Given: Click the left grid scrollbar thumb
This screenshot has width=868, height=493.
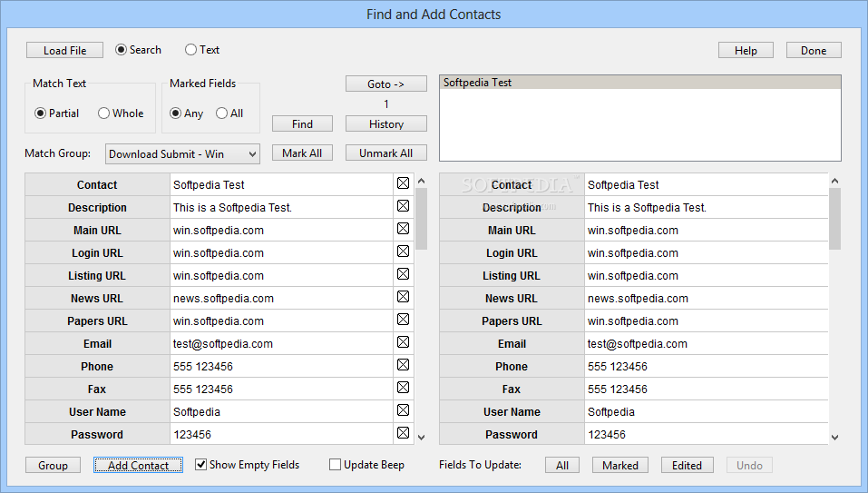Looking at the screenshot, I should coord(421,219).
